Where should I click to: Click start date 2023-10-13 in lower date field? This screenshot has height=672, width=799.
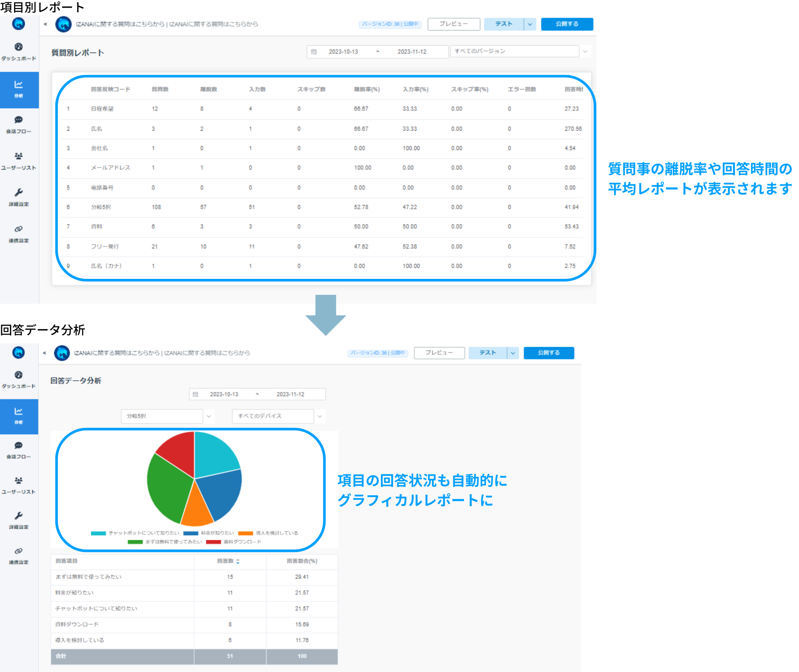[224, 395]
